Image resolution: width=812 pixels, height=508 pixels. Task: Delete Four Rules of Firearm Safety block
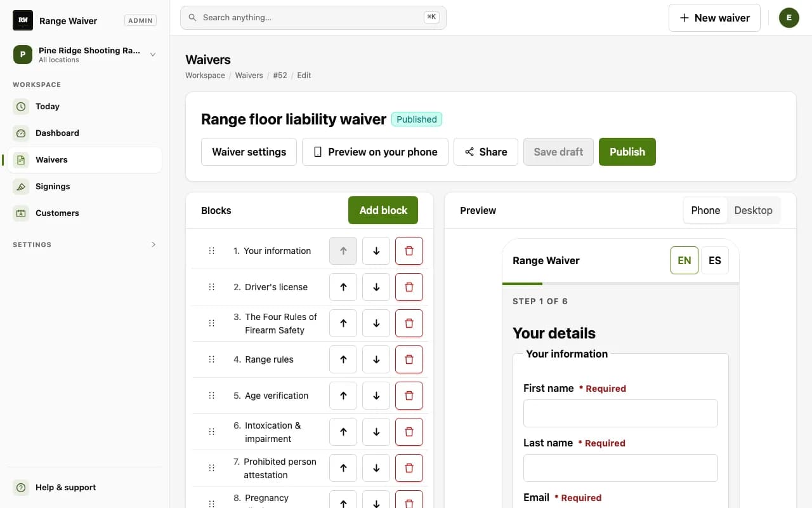coord(409,323)
